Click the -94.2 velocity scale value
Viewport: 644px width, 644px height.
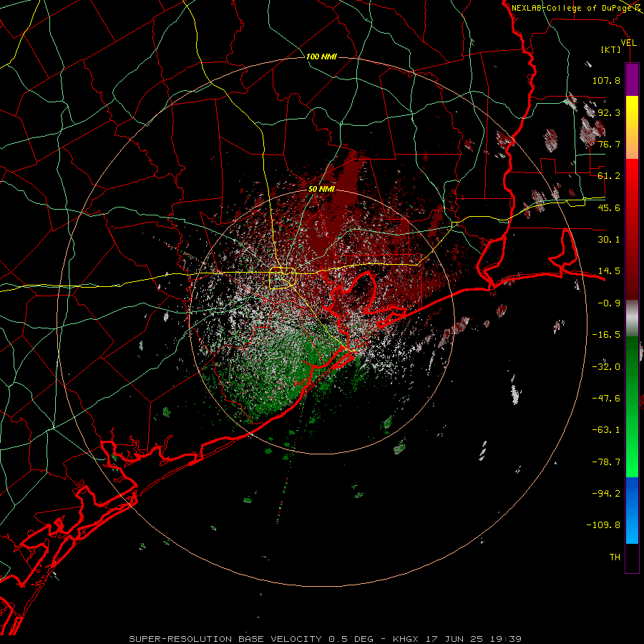click(606, 494)
